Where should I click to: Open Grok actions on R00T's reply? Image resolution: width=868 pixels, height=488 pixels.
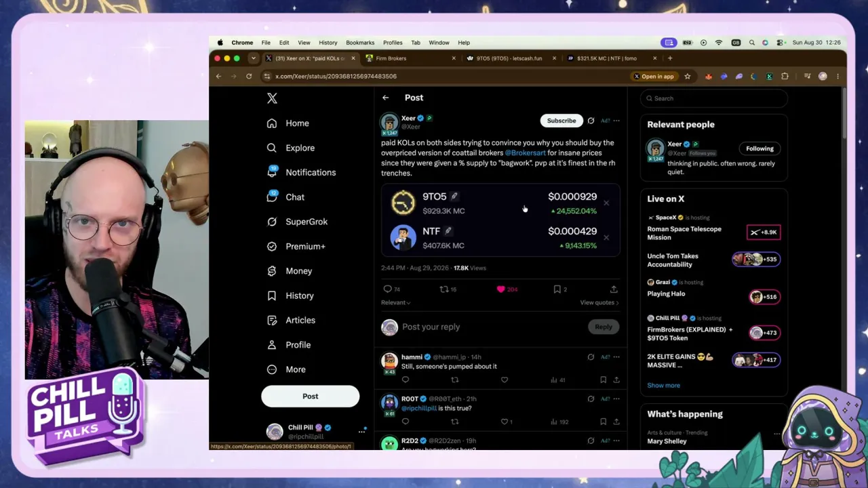click(591, 399)
